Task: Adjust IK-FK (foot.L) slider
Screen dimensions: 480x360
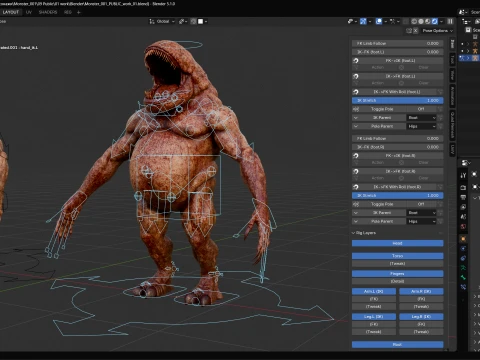Action: click(x=398, y=52)
